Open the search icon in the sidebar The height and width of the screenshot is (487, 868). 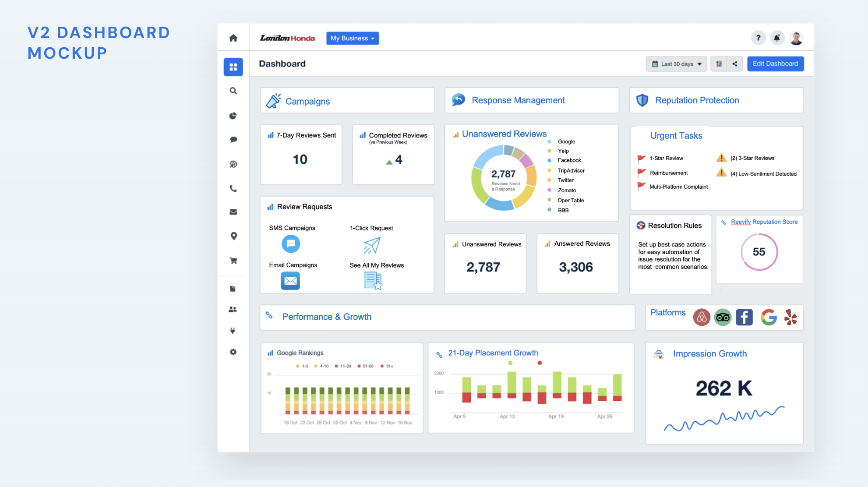pyautogui.click(x=233, y=91)
